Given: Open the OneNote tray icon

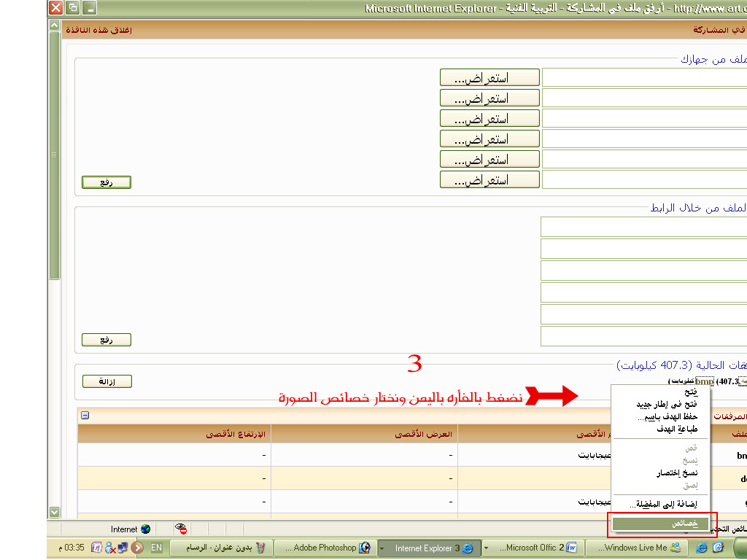Looking at the screenshot, I should tap(97, 548).
